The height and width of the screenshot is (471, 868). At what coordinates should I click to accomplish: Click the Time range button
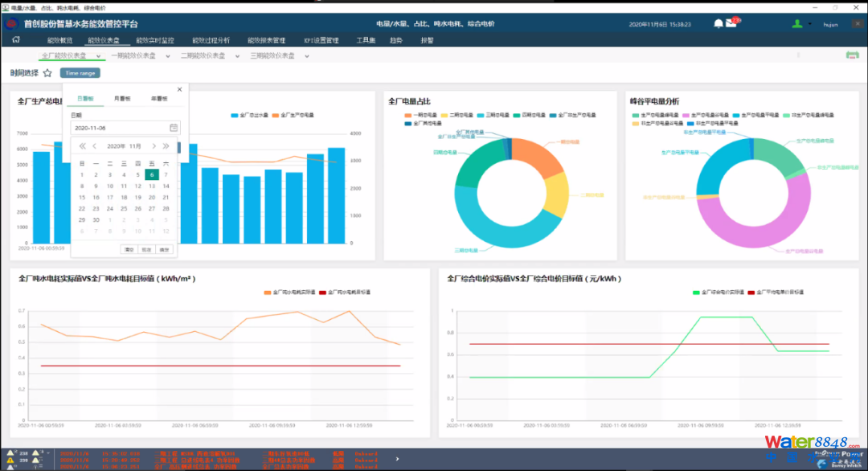tap(80, 73)
